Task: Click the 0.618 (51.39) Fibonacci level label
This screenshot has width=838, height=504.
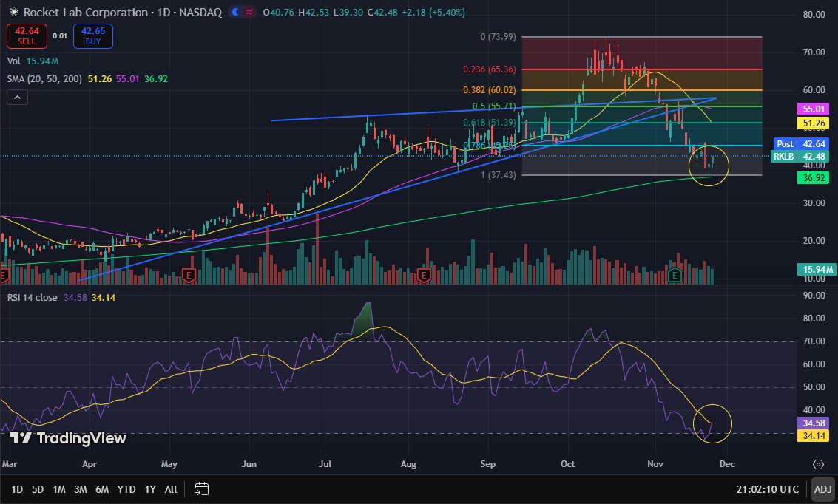Action: (489, 123)
